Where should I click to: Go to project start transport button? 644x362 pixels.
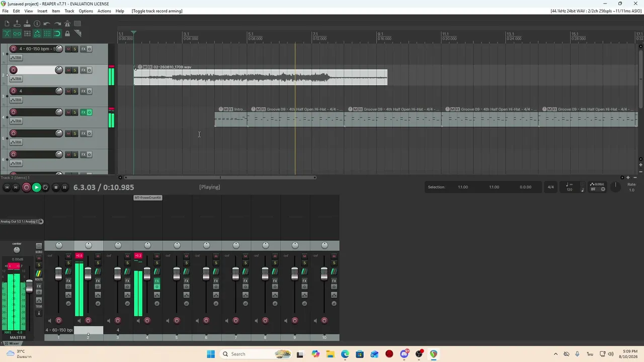coord(7,187)
